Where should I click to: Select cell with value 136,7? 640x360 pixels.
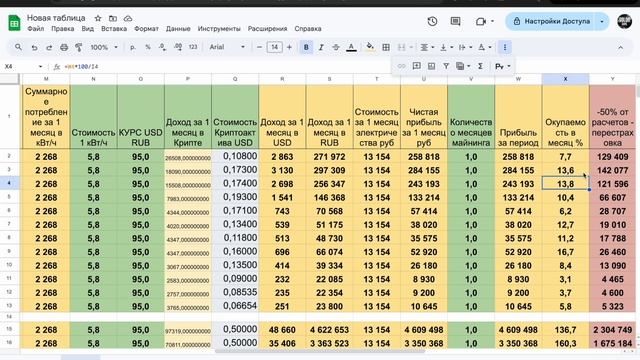coord(565,330)
